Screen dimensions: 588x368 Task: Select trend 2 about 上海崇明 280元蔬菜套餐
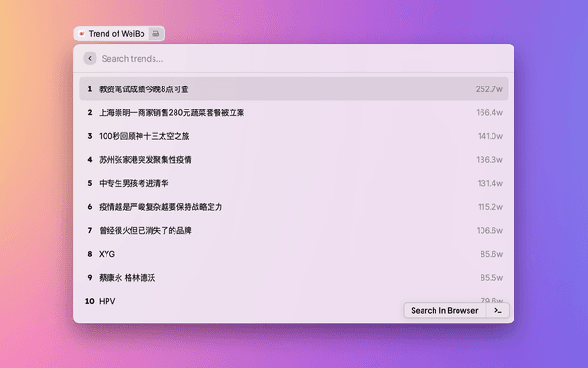tap(172, 113)
